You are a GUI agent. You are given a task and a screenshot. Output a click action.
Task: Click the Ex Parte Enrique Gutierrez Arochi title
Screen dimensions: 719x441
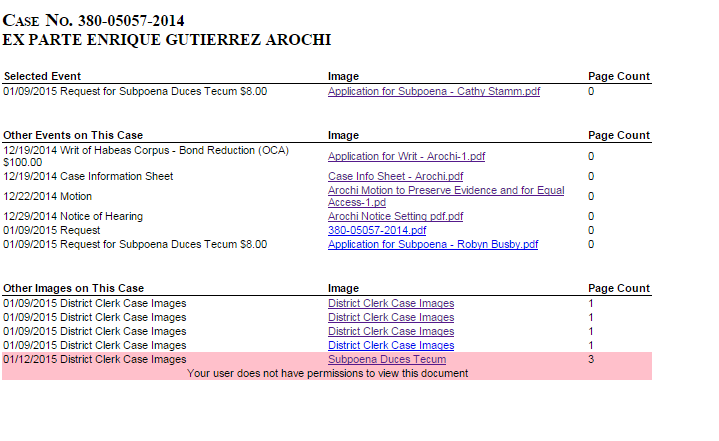click(167, 40)
